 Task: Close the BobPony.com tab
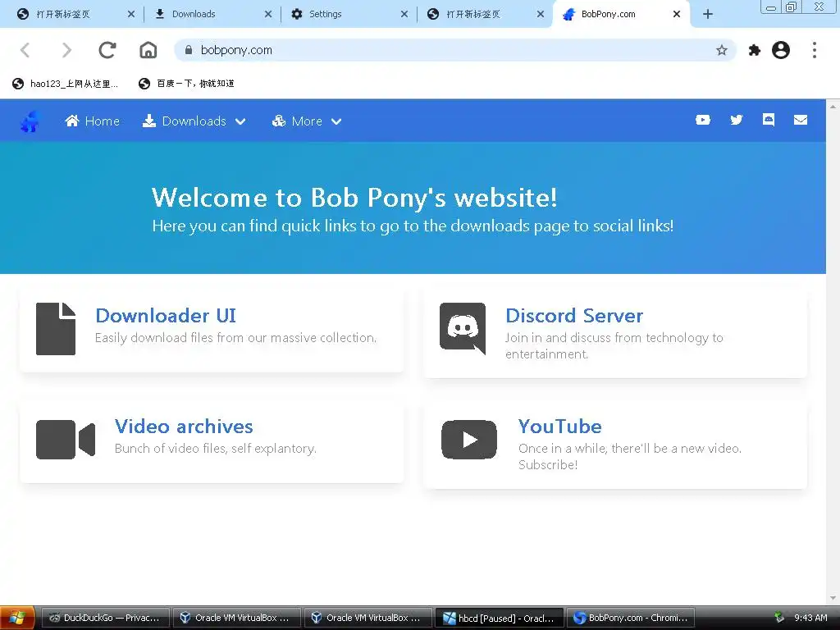tap(677, 14)
